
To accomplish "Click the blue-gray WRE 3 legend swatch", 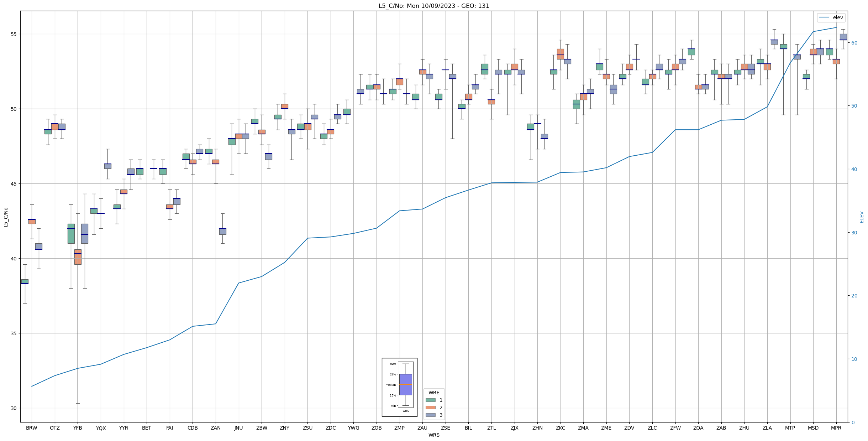I will click(x=430, y=415).
